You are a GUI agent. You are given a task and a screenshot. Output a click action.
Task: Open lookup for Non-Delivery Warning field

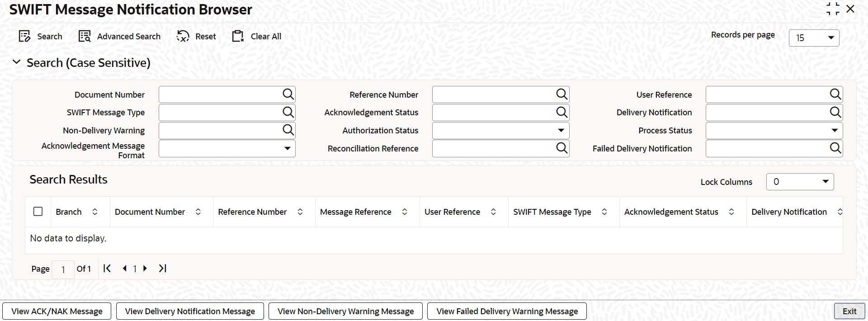coord(288,130)
